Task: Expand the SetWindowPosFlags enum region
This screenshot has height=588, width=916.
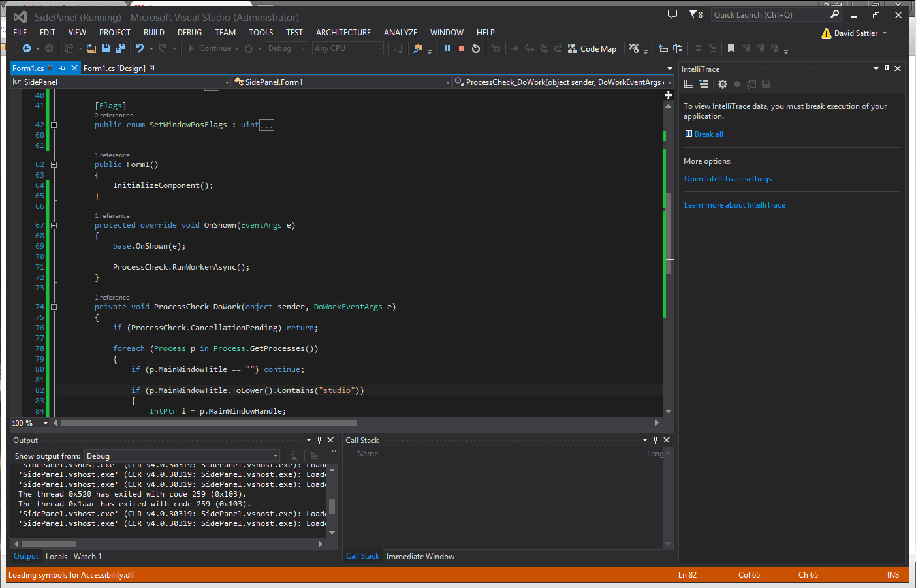Action: [54, 125]
